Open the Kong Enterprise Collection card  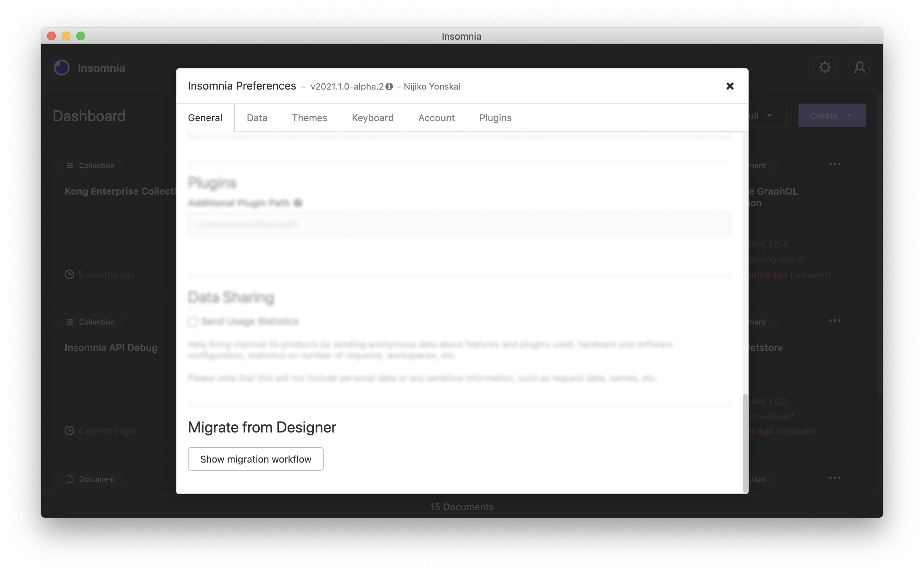(x=115, y=217)
